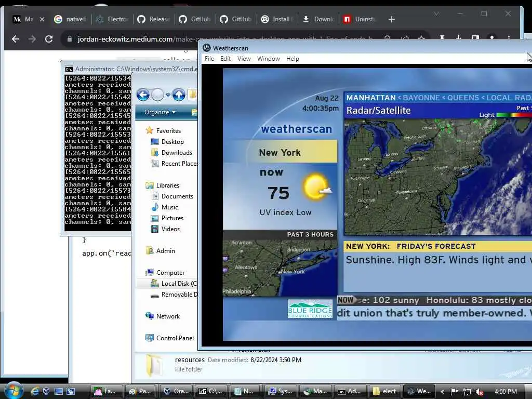Open the Music library
Viewport: 532px width, 399px height.
[165, 207]
